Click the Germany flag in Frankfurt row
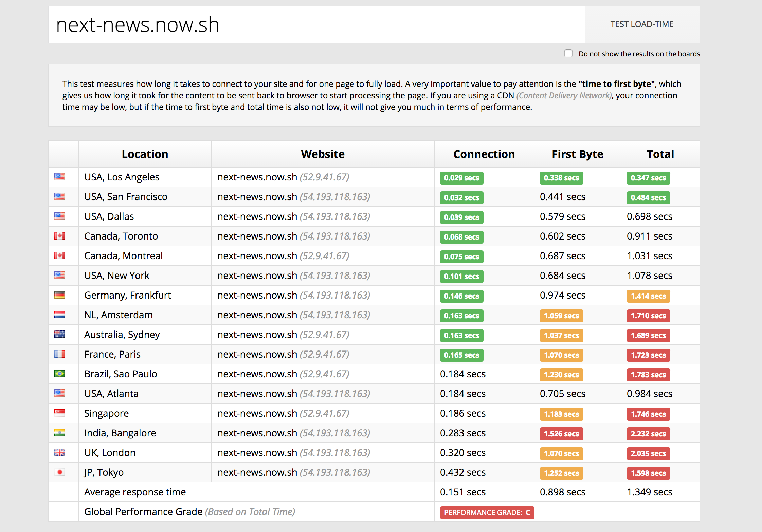 (60, 295)
